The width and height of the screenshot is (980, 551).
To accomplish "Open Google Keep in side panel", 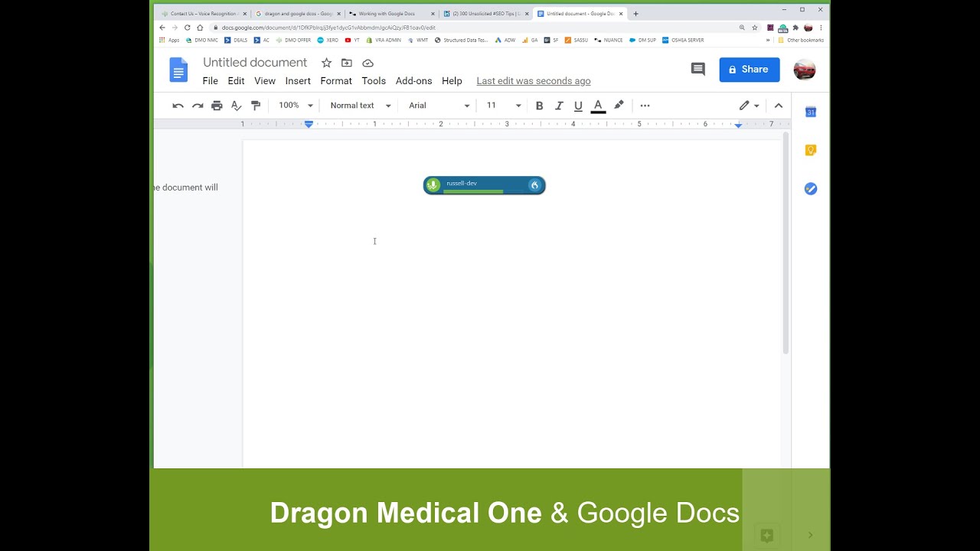I will click(811, 151).
